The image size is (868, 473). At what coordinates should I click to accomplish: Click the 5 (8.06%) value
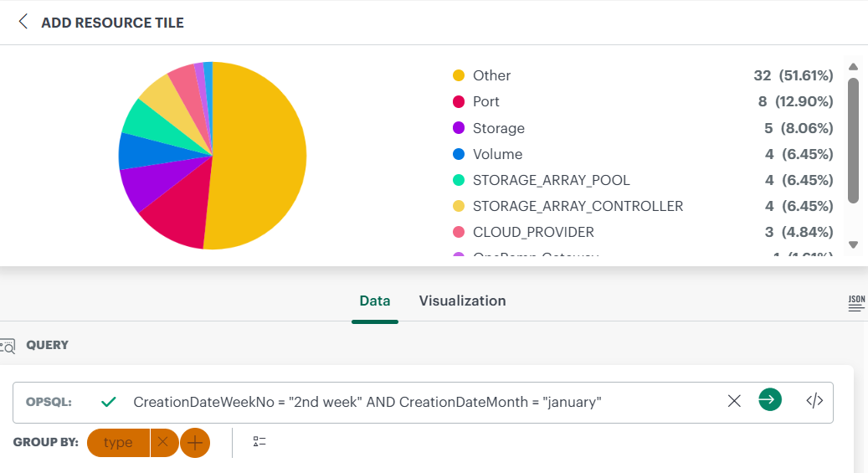799,128
